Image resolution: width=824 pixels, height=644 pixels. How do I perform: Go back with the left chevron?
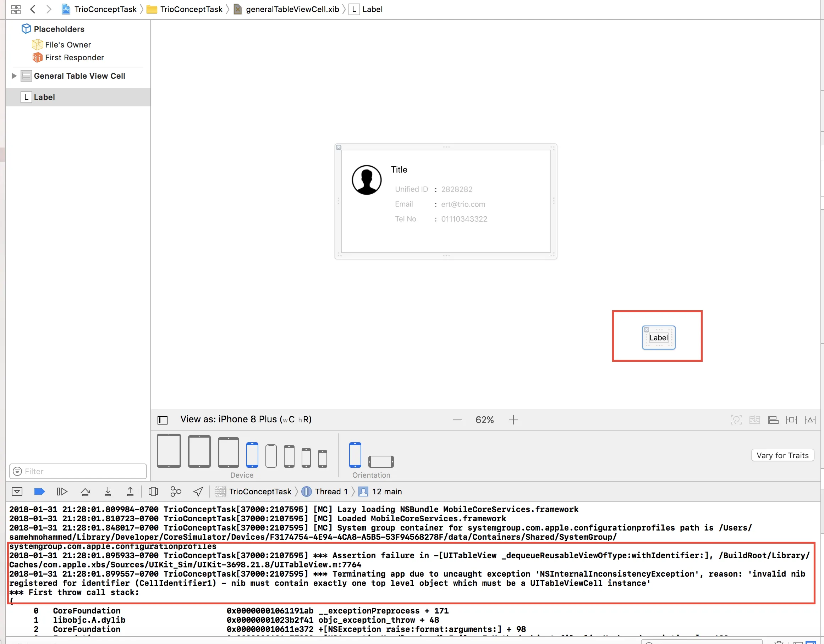33,10
